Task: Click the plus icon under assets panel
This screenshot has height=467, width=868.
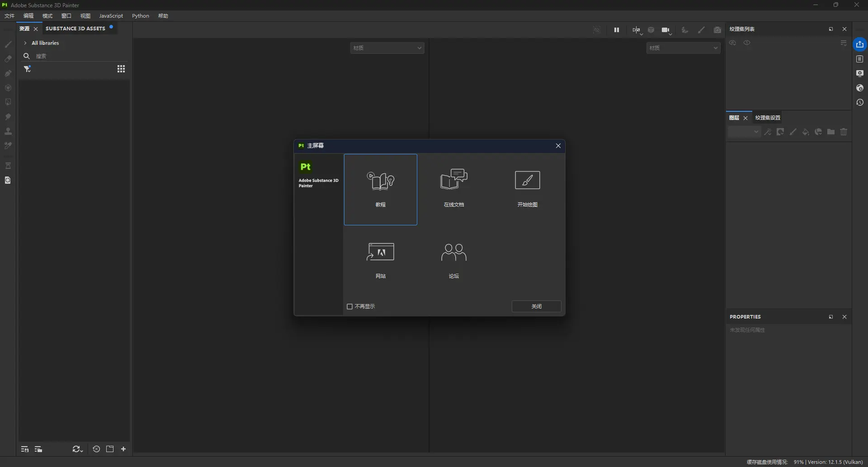Action: point(123,449)
